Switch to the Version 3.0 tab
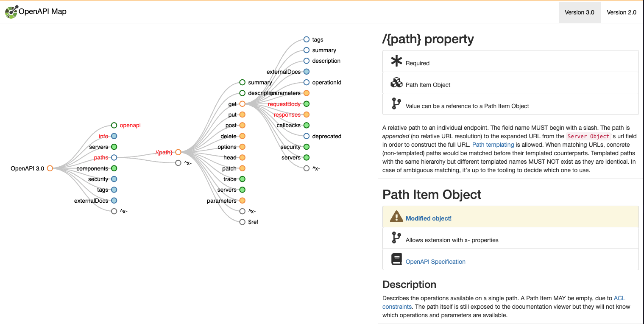 point(580,12)
